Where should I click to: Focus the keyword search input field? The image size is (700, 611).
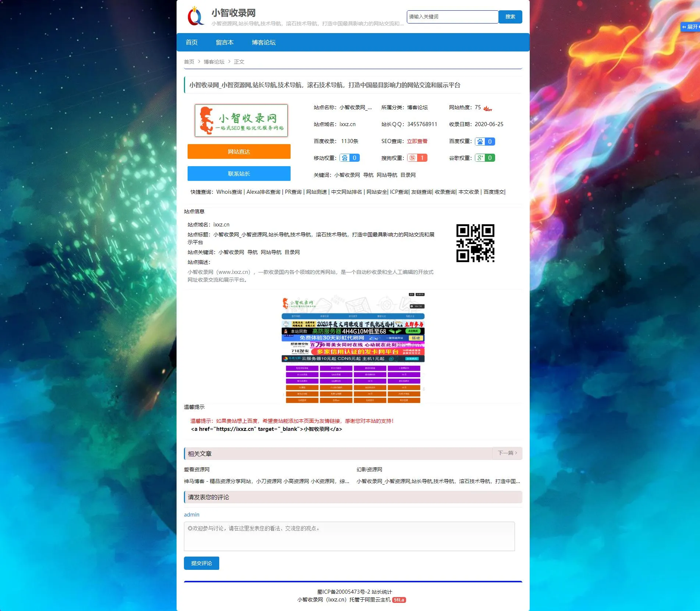(x=452, y=17)
